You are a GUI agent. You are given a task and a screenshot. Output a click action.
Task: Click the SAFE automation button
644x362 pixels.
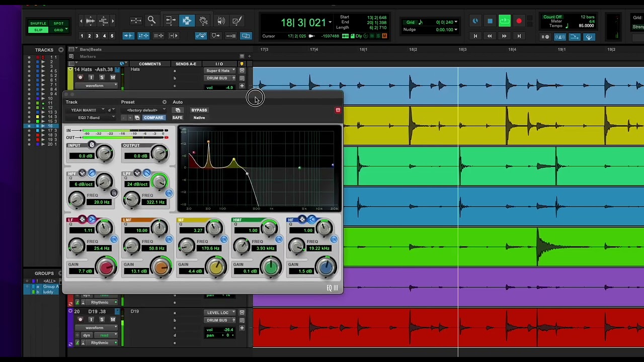177,118
